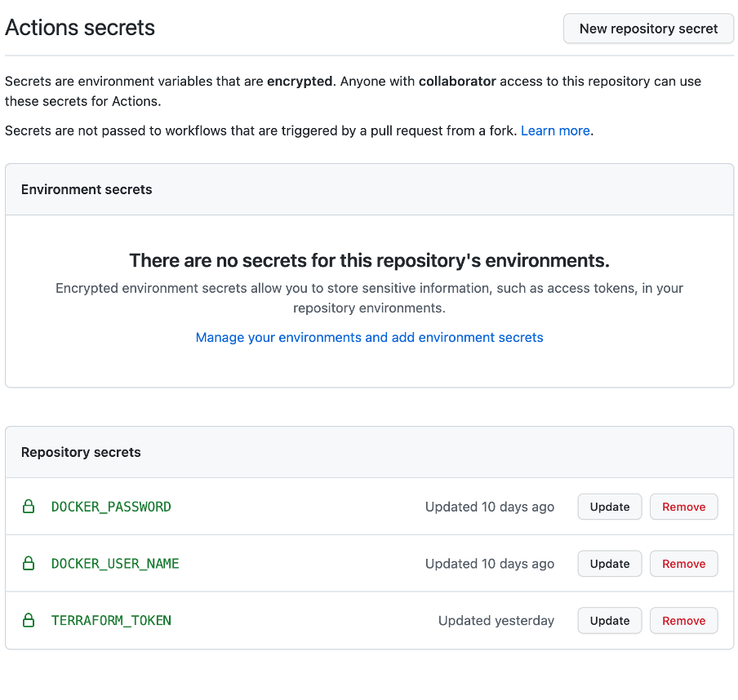
Task: Select the DOCKER_USER_NAME secret name
Action: (115, 563)
